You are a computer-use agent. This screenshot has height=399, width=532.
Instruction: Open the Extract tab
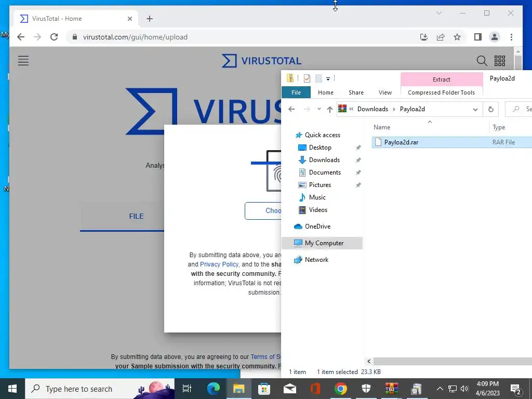pos(442,79)
